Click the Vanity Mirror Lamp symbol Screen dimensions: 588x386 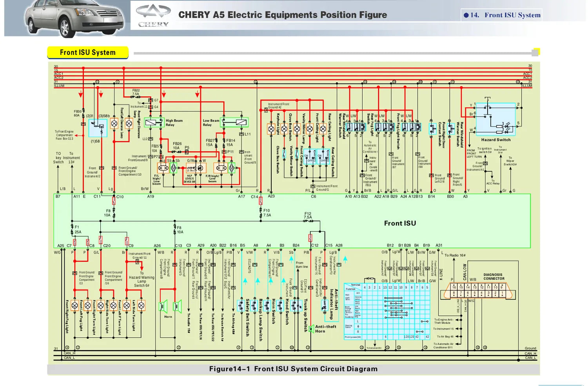tap(297, 129)
